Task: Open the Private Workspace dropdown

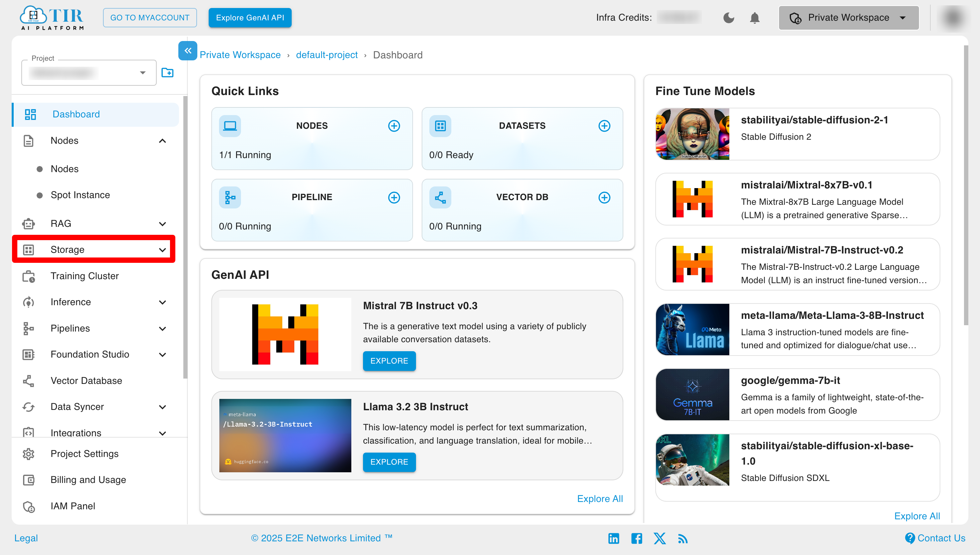Action: [x=849, y=18]
